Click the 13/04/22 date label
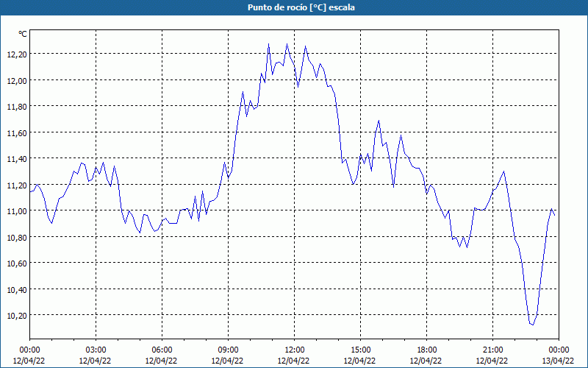This screenshot has height=368, width=588. pyautogui.click(x=558, y=361)
